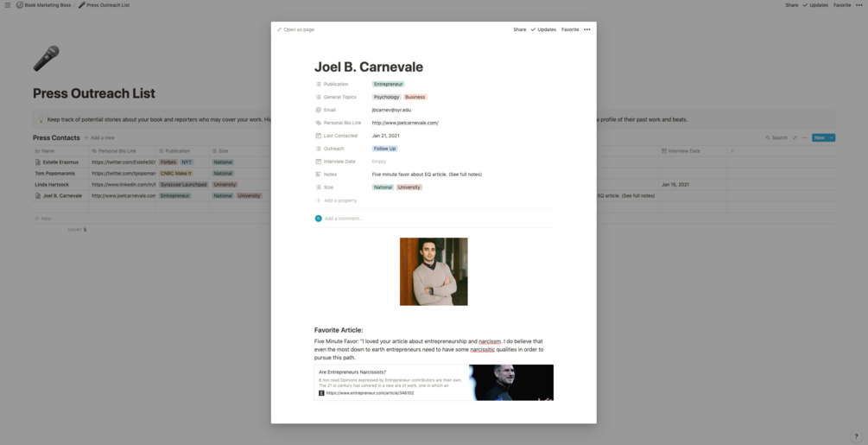Click Add a property

click(x=337, y=200)
